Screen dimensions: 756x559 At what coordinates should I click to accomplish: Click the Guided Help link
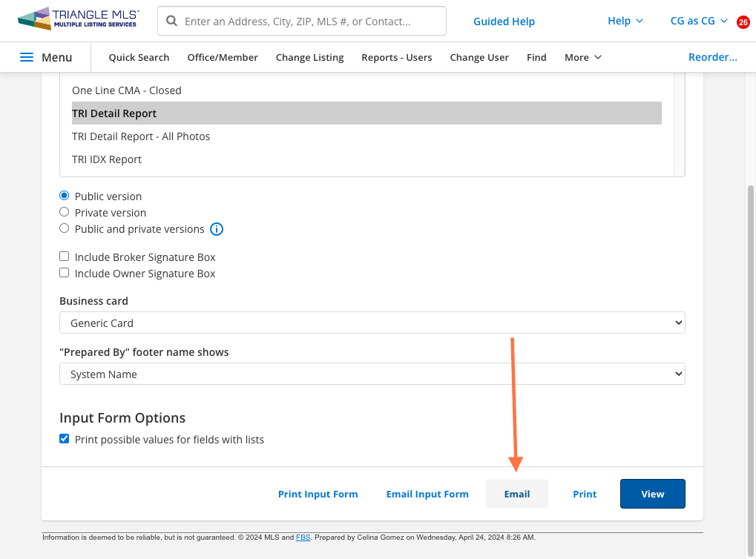(x=504, y=21)
